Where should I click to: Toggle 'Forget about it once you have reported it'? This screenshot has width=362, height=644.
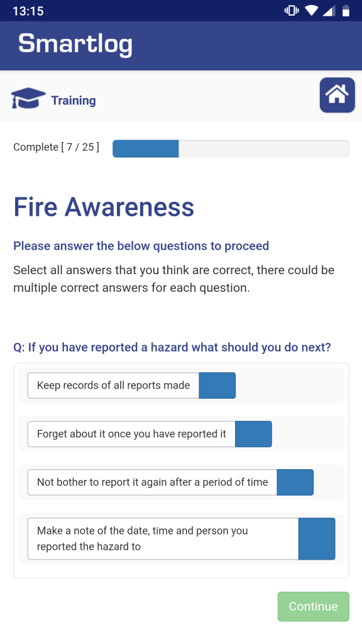pyautogui.click(x=253, y=434)
